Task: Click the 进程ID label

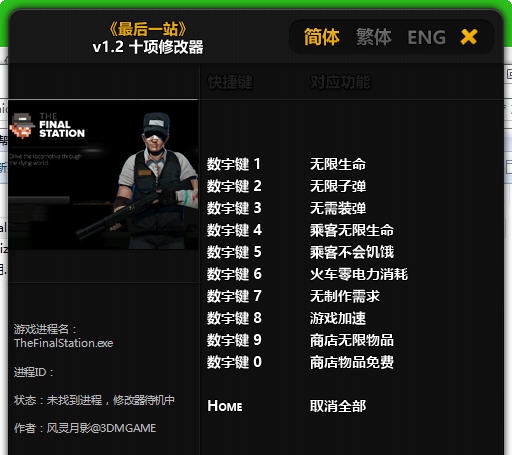Action: tap(34, 372)
